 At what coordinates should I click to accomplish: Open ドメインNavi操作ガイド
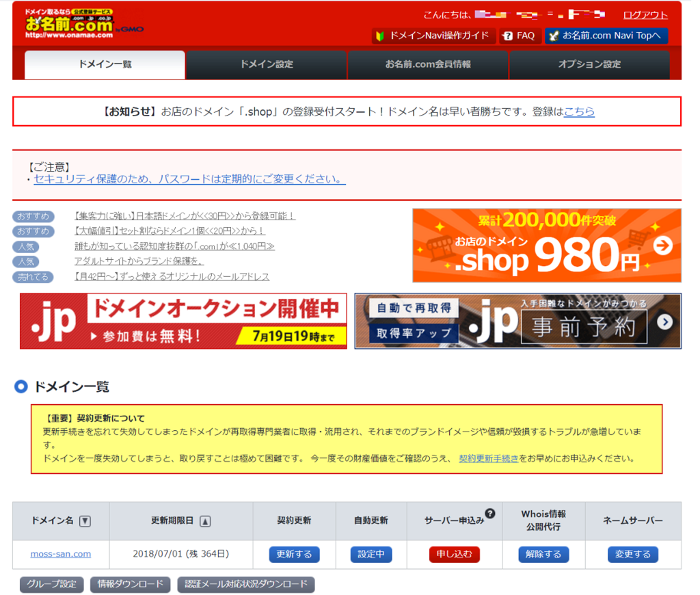click(433, 36)
